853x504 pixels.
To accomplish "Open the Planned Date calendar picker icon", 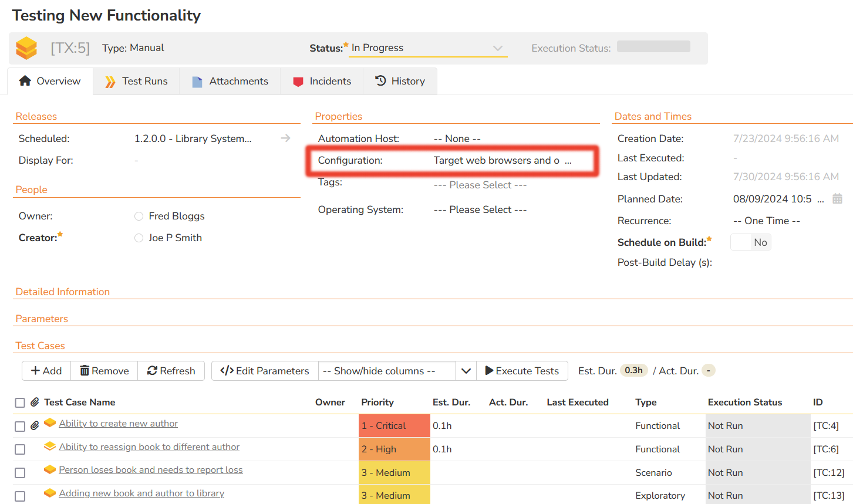I will click(837, 199).
